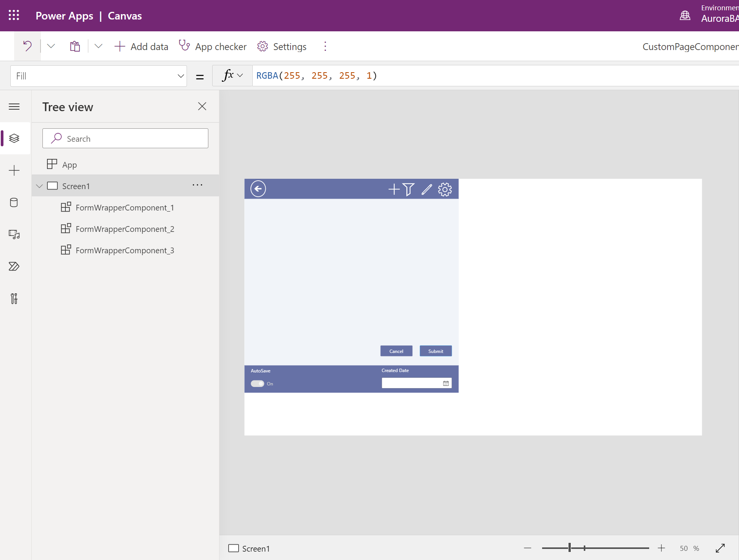Click the pencil/edit icon in the canvas toolbar
The height and width of the screenshot is (560, 739).
[x=426, y=189]
